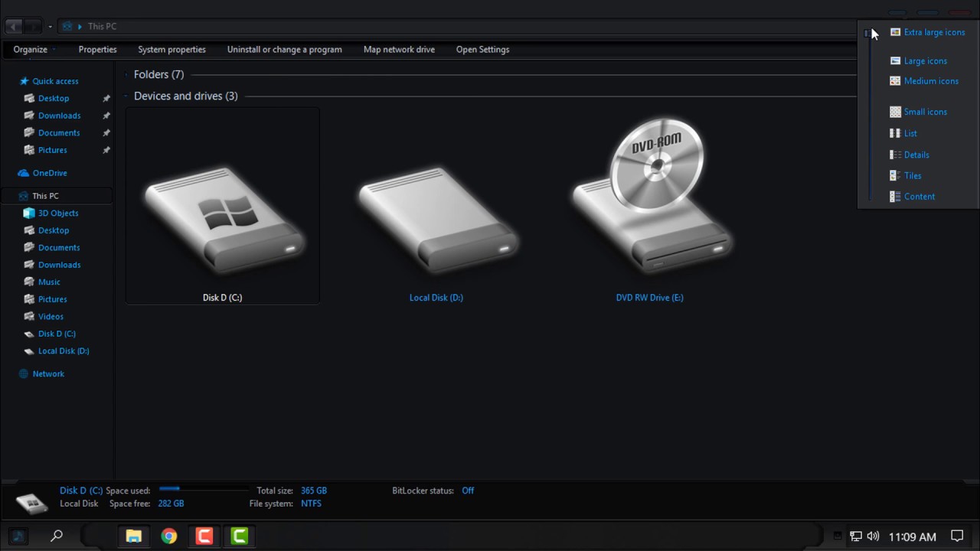This screenshot has height=551, width=980.
Task: Open File Explorer from the taskbar
Action: (x=133, y=536)
